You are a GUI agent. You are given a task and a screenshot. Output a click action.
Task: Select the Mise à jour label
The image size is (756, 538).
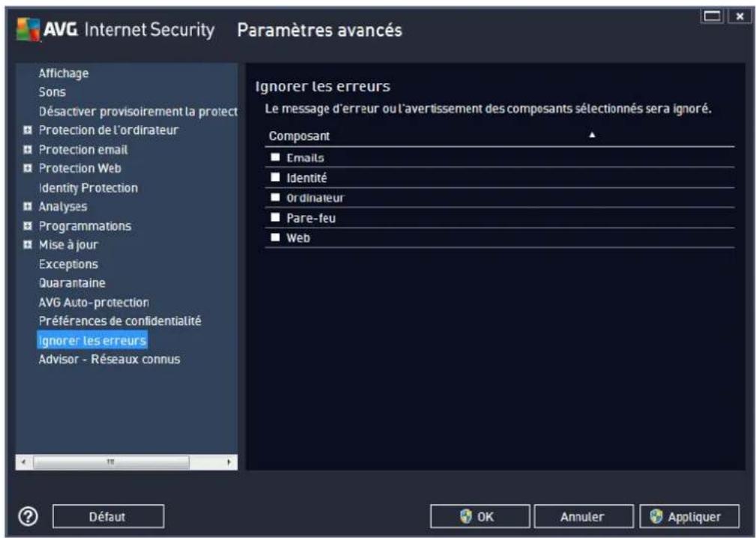(x=68, y=244)
